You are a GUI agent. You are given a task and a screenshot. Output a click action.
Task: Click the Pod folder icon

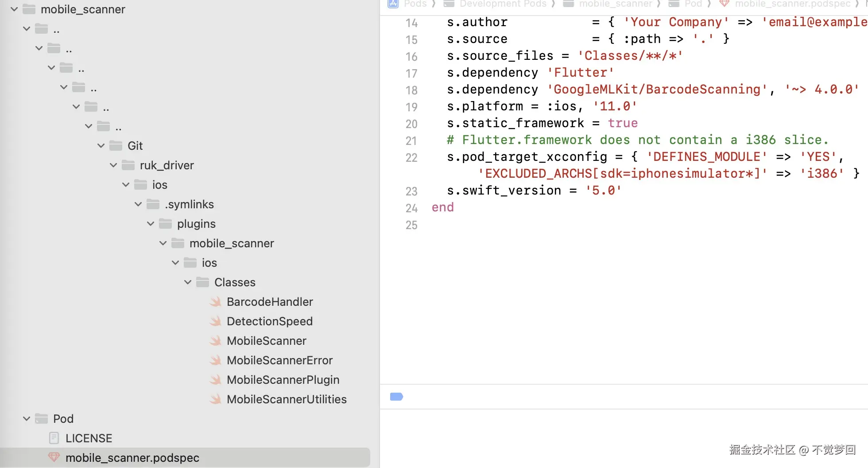[x=42, y=418]
